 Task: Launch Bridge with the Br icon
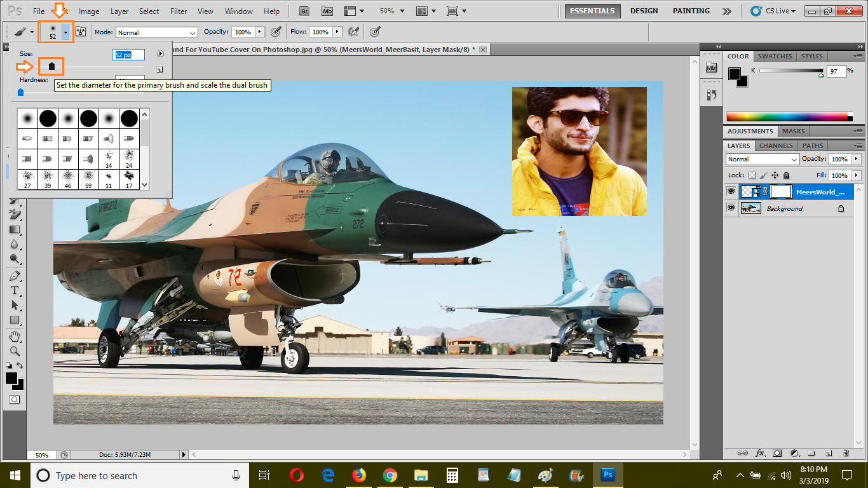click(x=305, y=11)
